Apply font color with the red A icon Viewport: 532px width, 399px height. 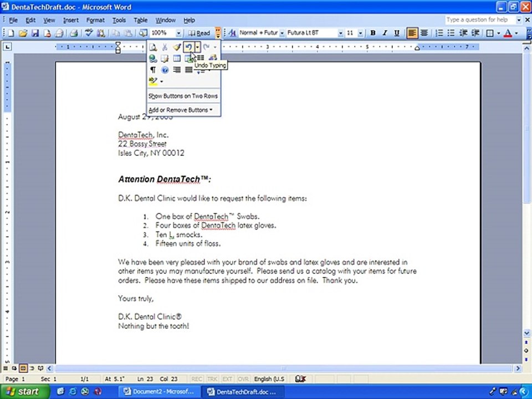pos(508,33)
